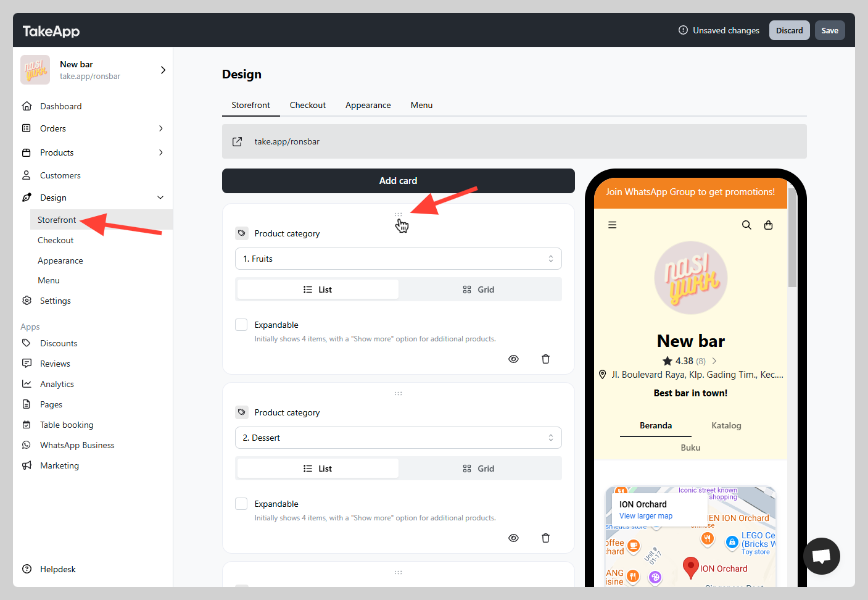The height and width of the screenshot is (600, 868).
Task: Select the Buku tab in preview
Action: pos(690,448)
